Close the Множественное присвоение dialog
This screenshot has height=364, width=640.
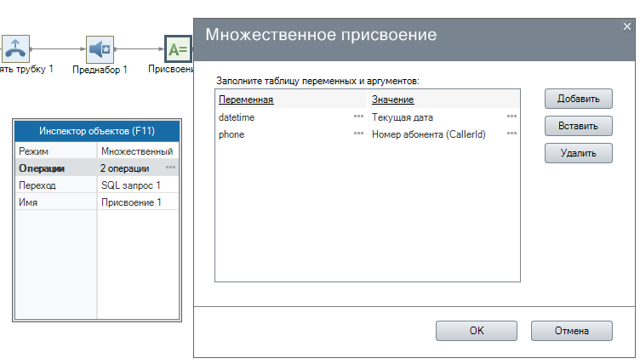[x=627, y=26]
